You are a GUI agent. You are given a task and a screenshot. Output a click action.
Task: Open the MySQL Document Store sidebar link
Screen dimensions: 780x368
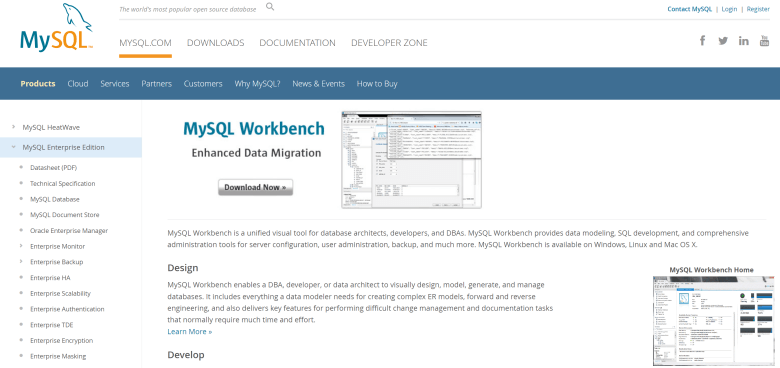coord(65,215)
